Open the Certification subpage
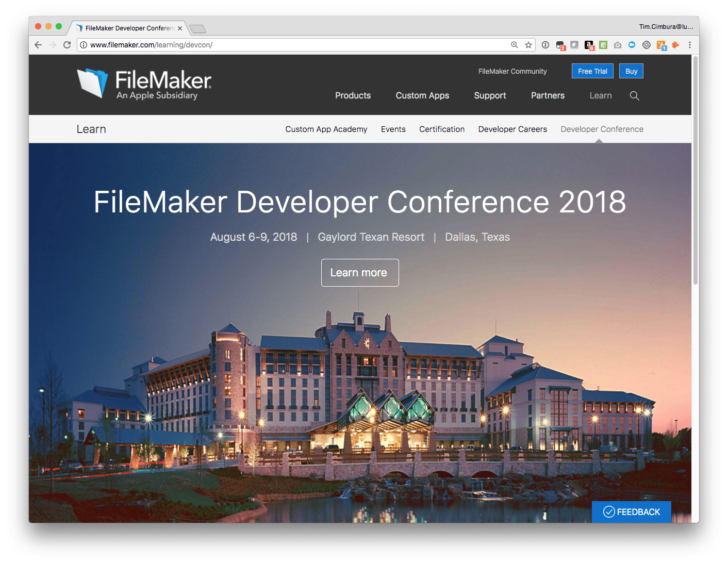 click(x=442, y=129)
